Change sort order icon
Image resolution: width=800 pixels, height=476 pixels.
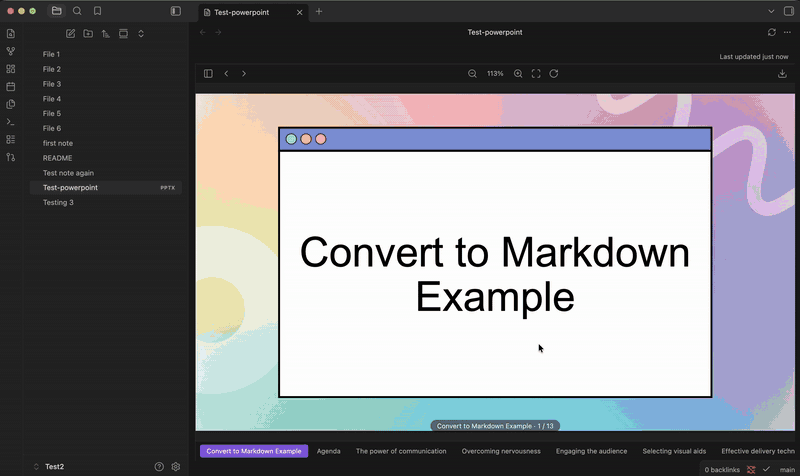(x=106, y=34)
